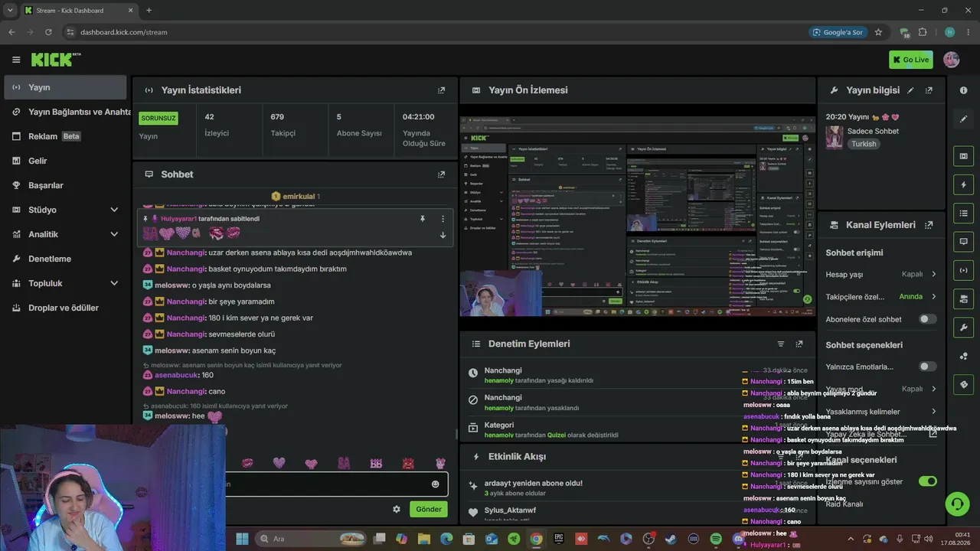Open Steam from the taskbar
Image resolution: width=980 pixels, height=551 pixels.
(671, 539)
